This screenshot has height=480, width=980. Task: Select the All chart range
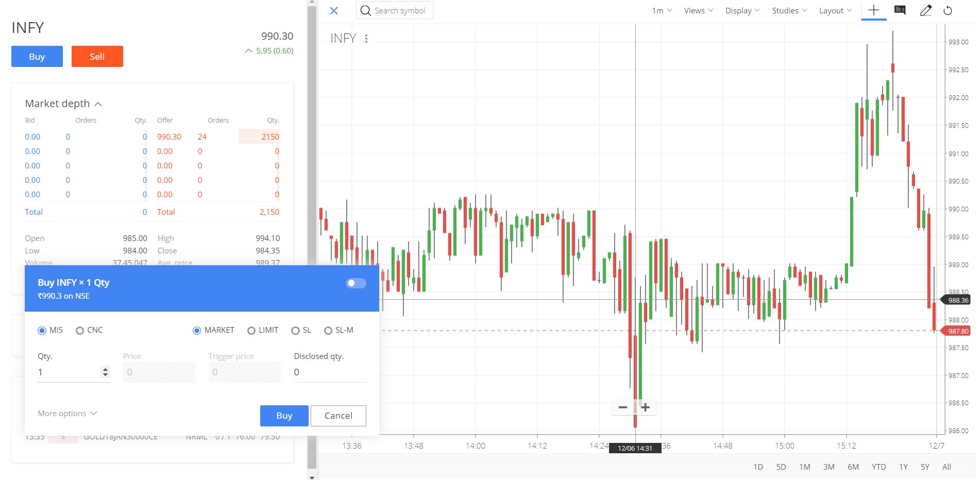pyautogui.click(x=947, y=467)
